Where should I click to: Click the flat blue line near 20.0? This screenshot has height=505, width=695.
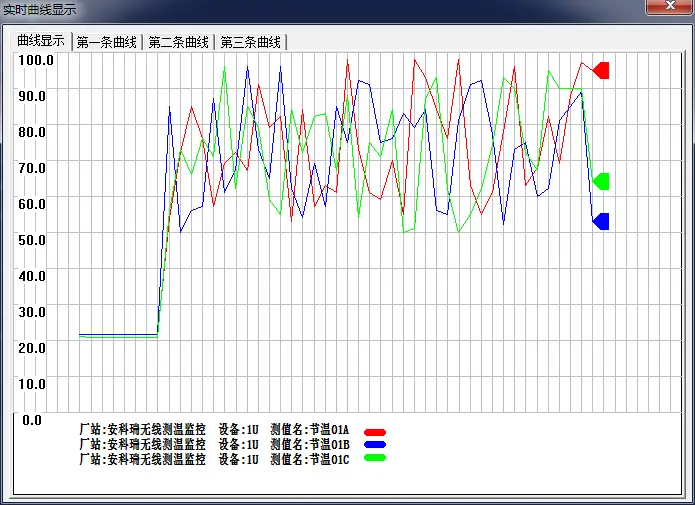(118, 334)
